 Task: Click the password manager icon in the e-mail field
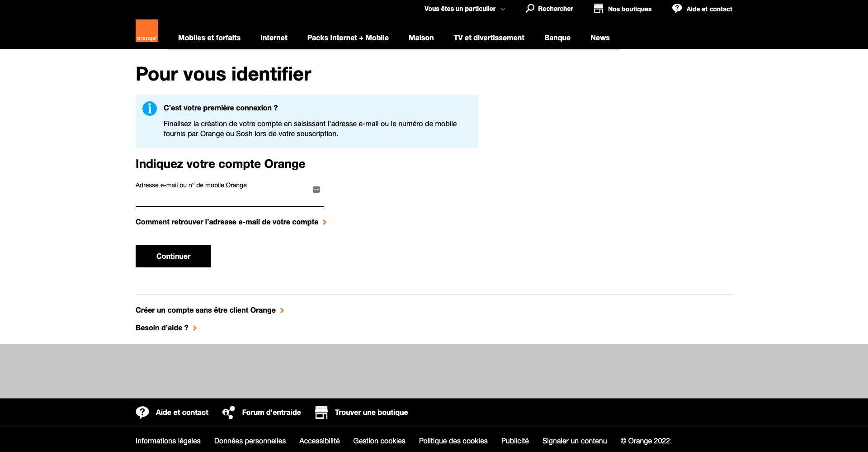(x=316, y=190)
